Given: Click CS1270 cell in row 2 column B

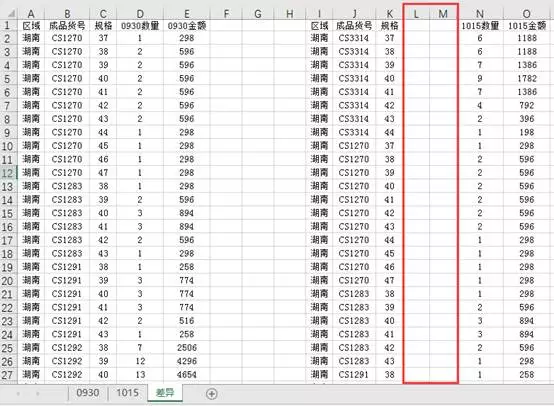Looking at the screenshot, I should pos(67,38).
